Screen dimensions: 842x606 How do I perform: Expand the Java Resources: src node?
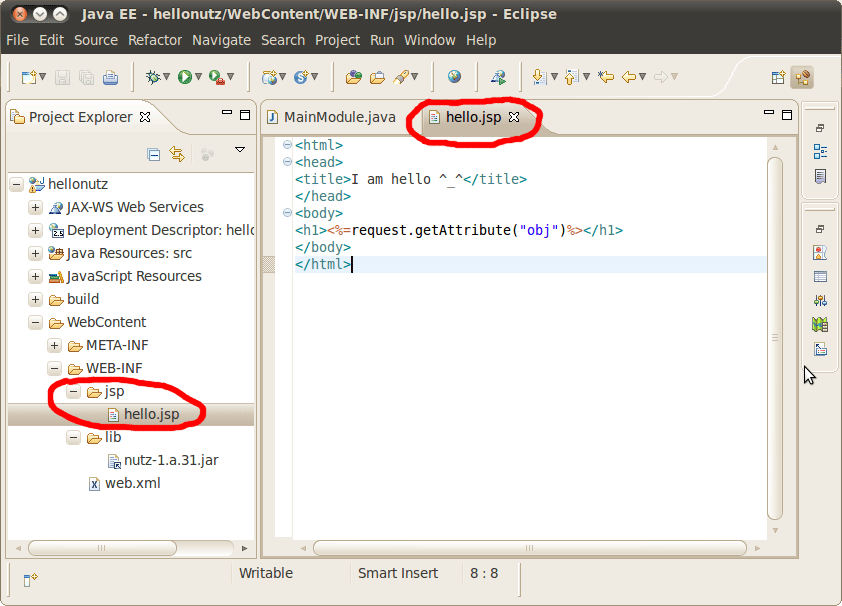35,254
